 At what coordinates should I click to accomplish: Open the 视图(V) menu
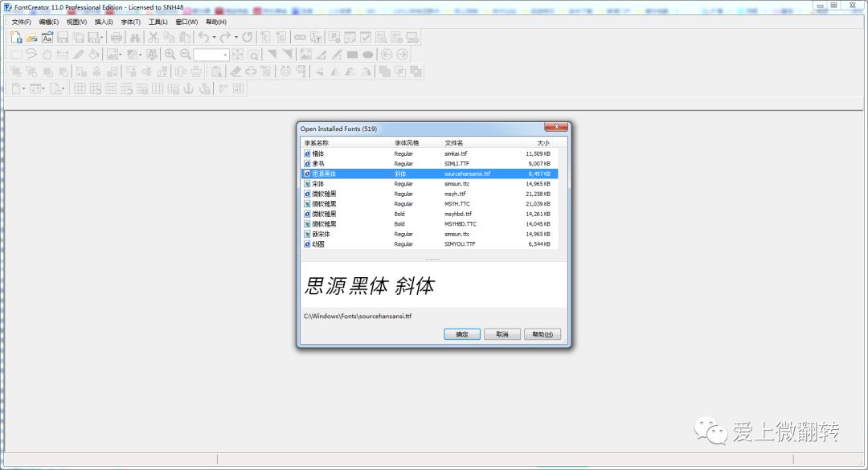[x=76, y=22]
